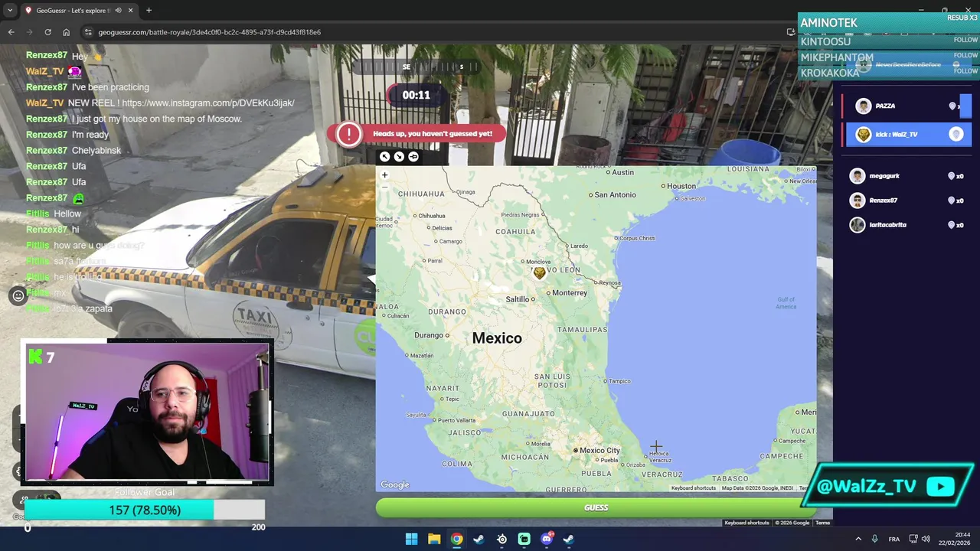Click the @WalZz_TV YouTube banner
980x551 pixels.
(888, 487)
